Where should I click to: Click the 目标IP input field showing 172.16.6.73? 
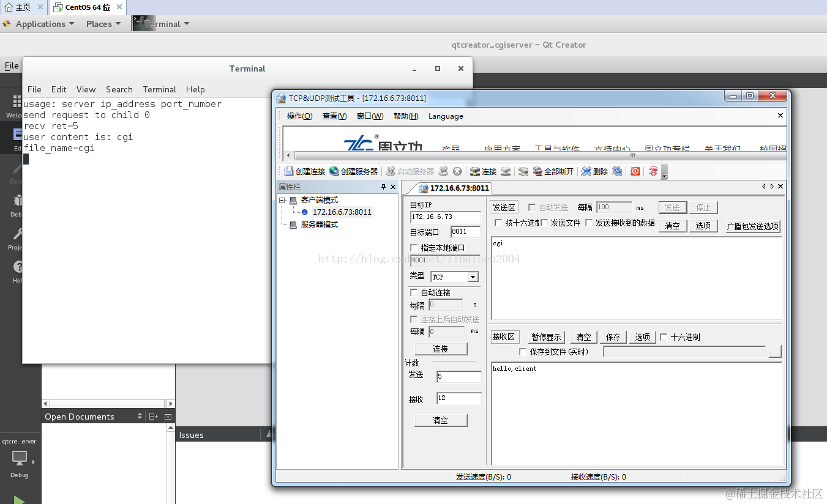[445, 217]
